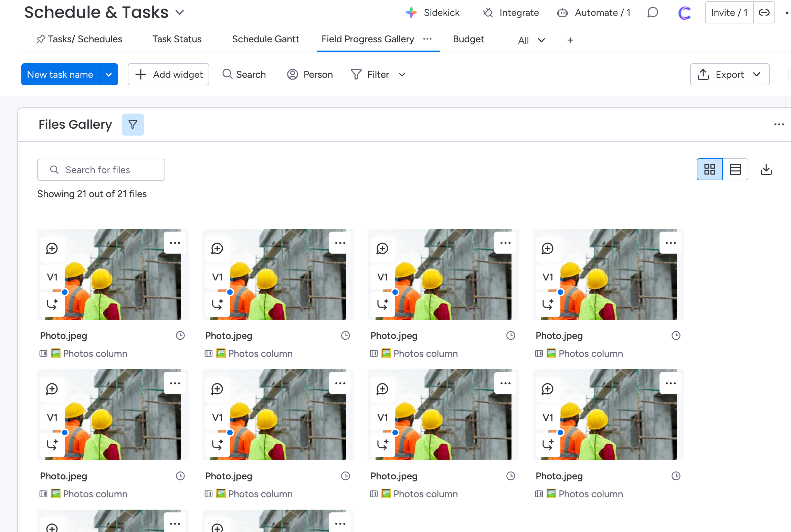
Task: Open Files Gallery widget options menu
Action: click(779, 124)
